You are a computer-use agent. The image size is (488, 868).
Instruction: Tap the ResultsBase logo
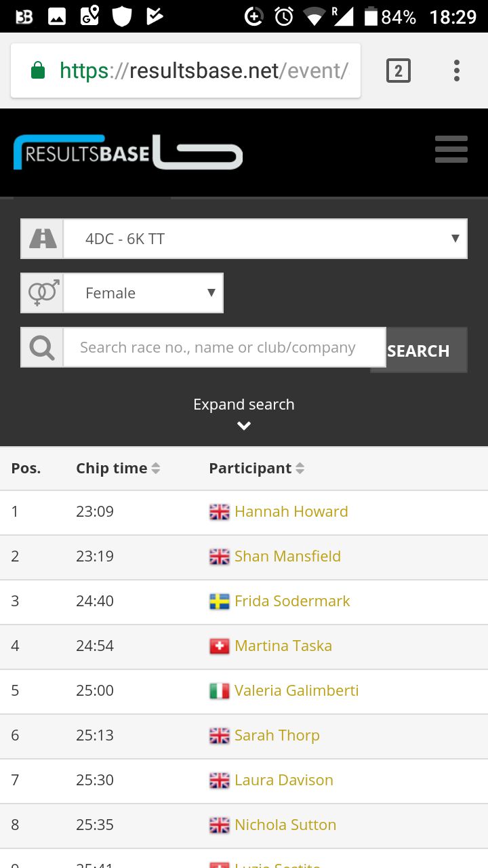[127, 152]
